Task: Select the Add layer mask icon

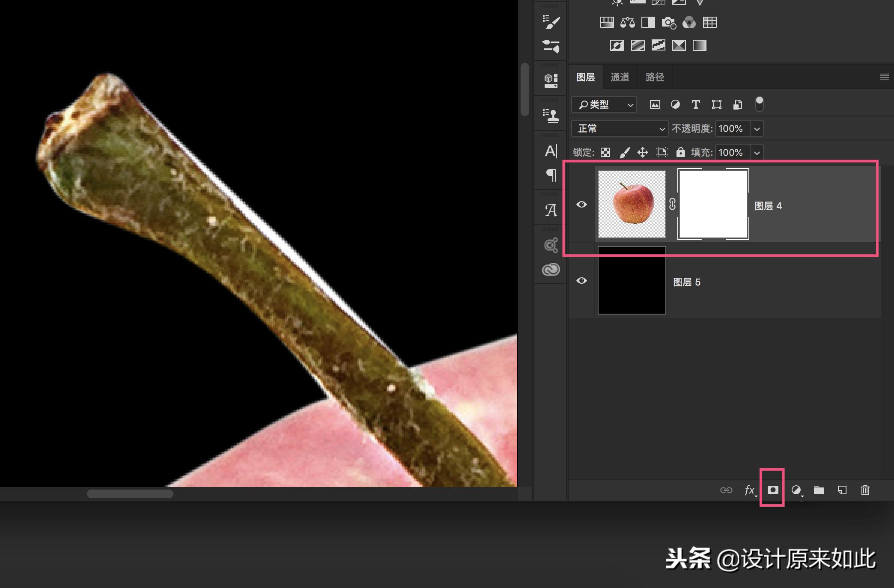Action: (x=773, y=490)
